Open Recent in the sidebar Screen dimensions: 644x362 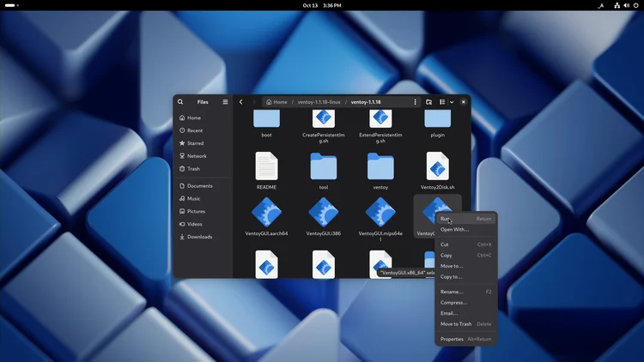(203, 130)
